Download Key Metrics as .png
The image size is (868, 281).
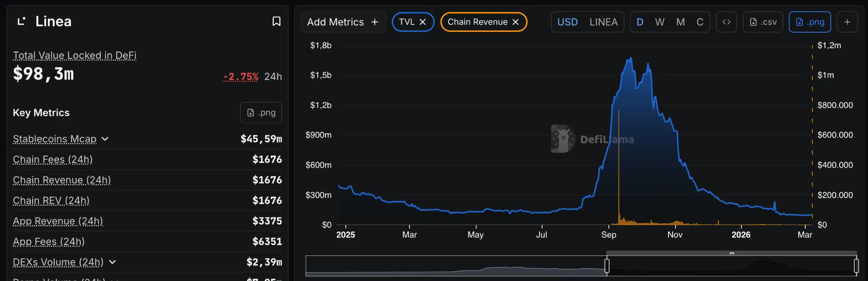pos(261,113)
